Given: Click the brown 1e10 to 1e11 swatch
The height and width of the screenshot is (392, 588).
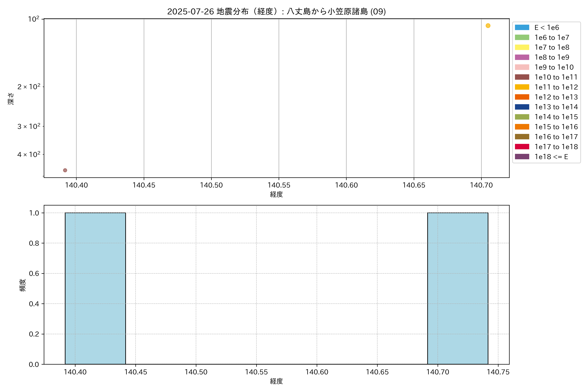Looking at the screenshot, I should (x=522, y=77).
